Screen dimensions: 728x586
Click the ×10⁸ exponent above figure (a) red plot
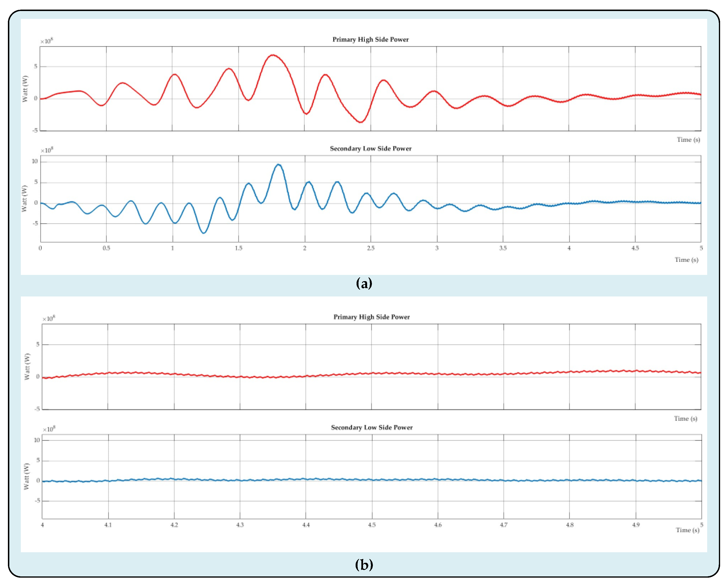[x=47, y=41]
